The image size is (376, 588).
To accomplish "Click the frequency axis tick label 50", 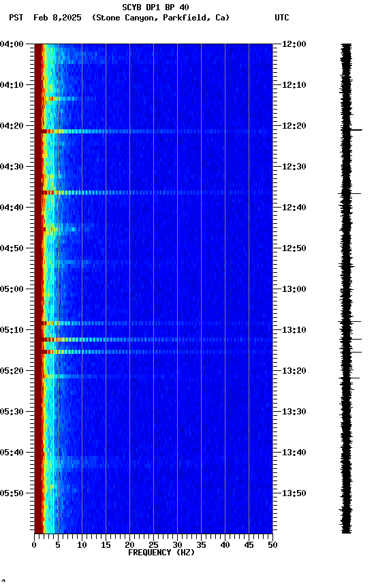I will pos(273,545).
